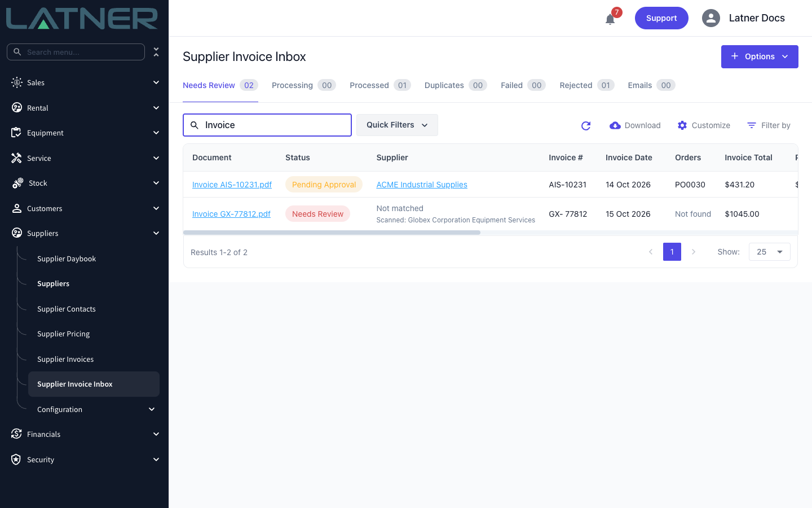Sort by Invoice Total column header
This screenshot has height=508, width=812.
pos(748,157)
